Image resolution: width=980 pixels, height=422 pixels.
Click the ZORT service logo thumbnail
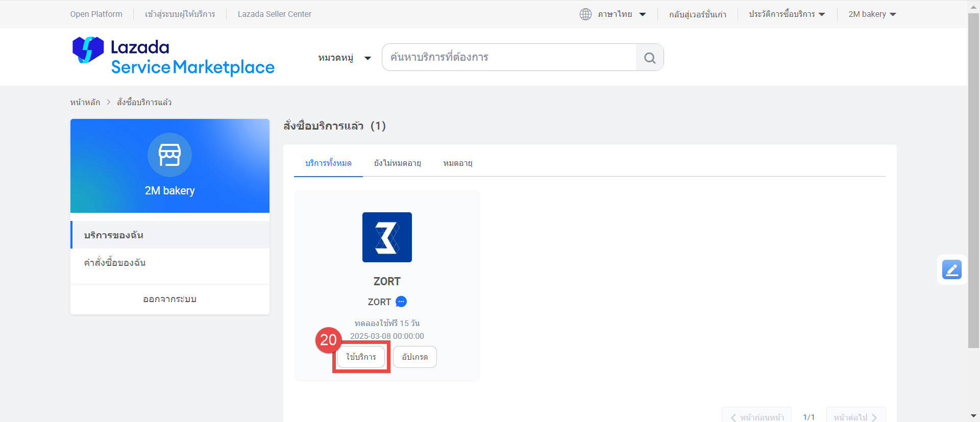pyautogui.click(x=387, y=237)
